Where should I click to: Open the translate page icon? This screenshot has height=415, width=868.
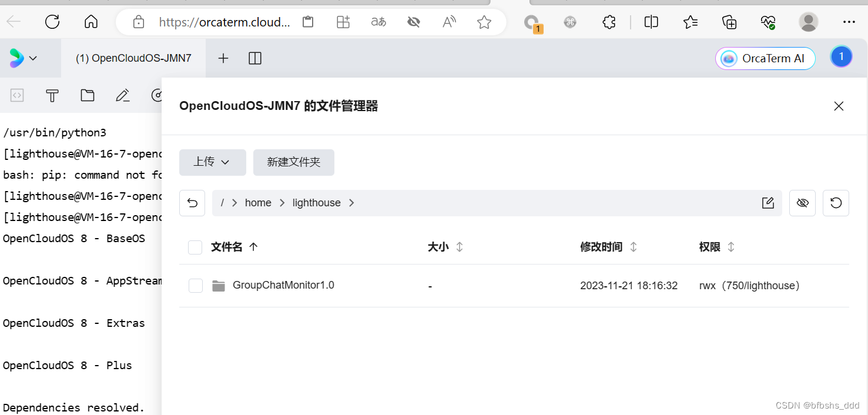point(378,22)
